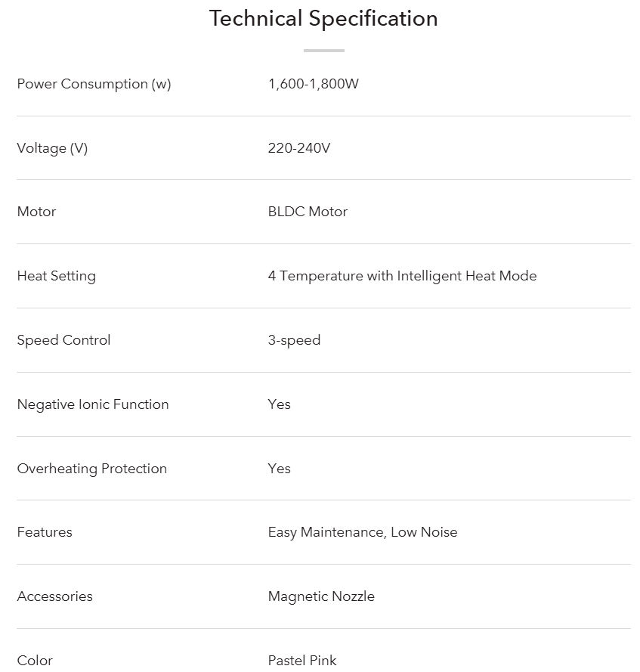Click the Power Consumption (w) label
Image resolution: width=640 pixels, height=672 pixels.
(x=94, y=84)
